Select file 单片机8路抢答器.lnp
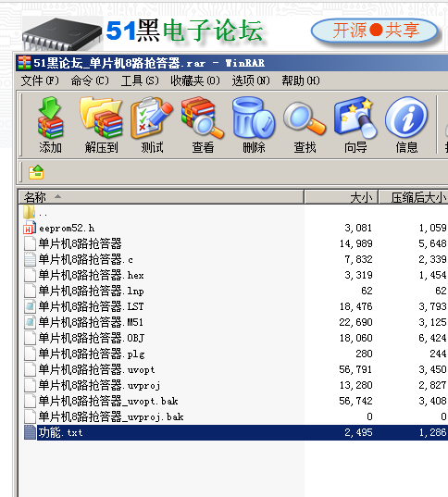Viewport: 448px width, 497px height. pos(91,291)
